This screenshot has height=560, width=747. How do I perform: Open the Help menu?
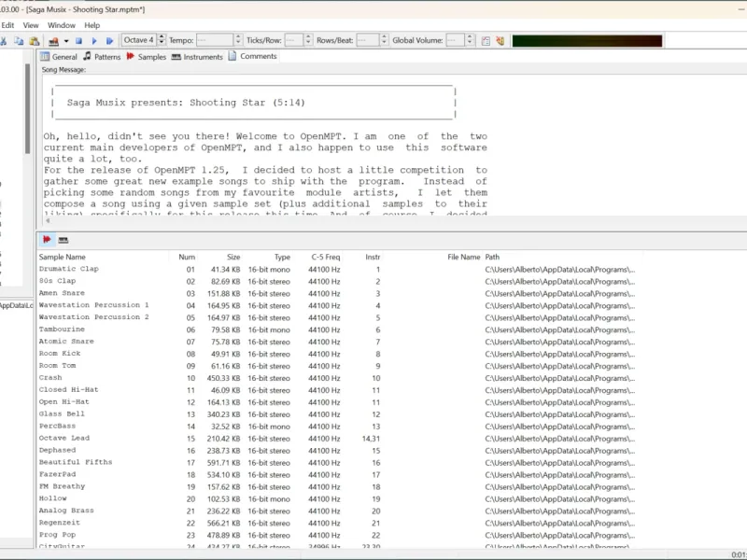(x=92, y=25)
